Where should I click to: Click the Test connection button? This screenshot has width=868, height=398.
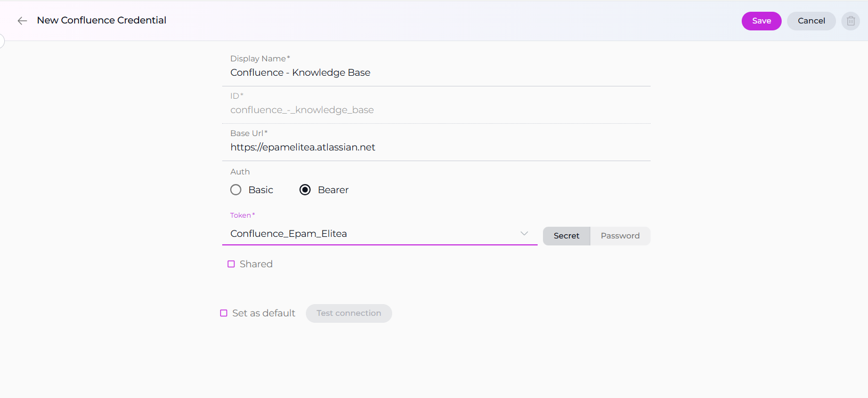click(x=348, y=313)
